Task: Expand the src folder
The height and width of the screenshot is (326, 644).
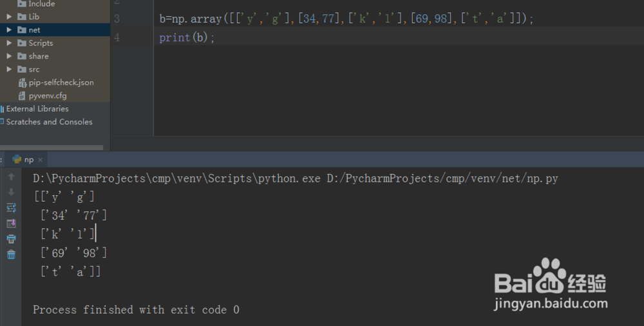Action: tap(9, 69)
